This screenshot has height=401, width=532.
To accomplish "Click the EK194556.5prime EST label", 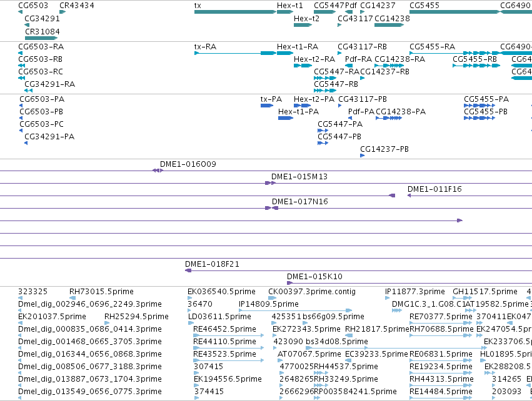I will coord(228,379).
